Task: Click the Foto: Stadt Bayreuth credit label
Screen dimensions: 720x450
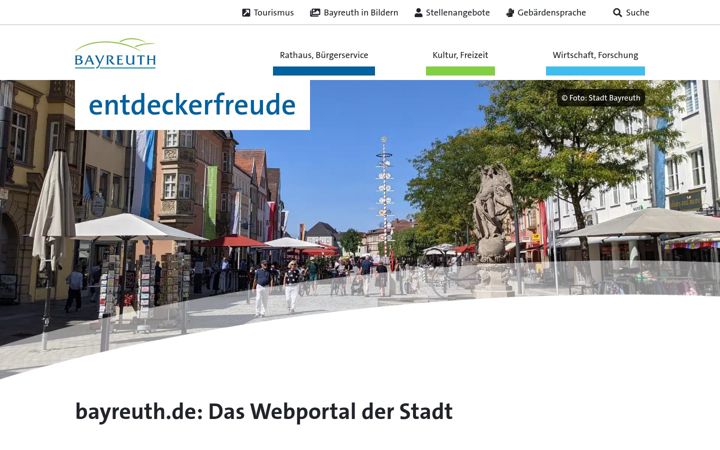Action: (601, 98)
